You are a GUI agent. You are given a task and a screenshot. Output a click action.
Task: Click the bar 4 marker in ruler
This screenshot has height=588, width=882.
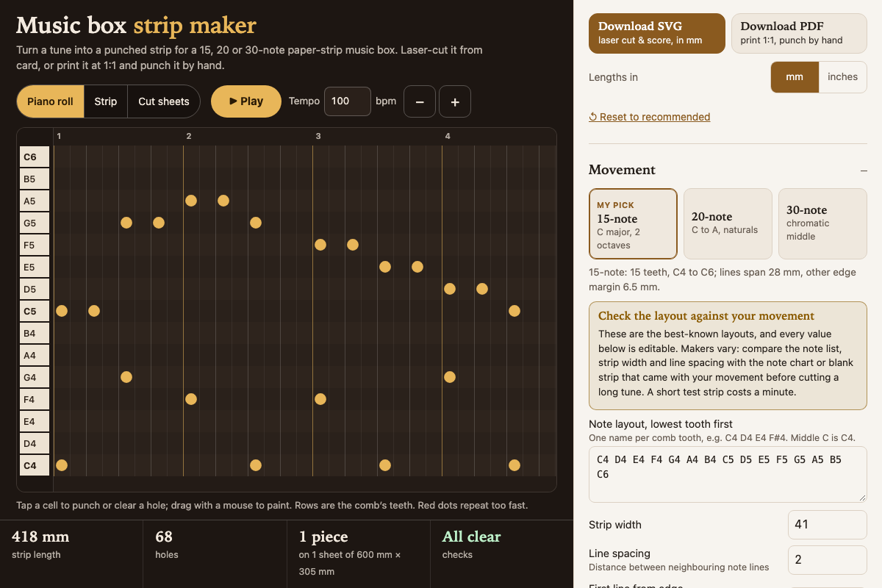pyautogui.click(x=448, y=136)
